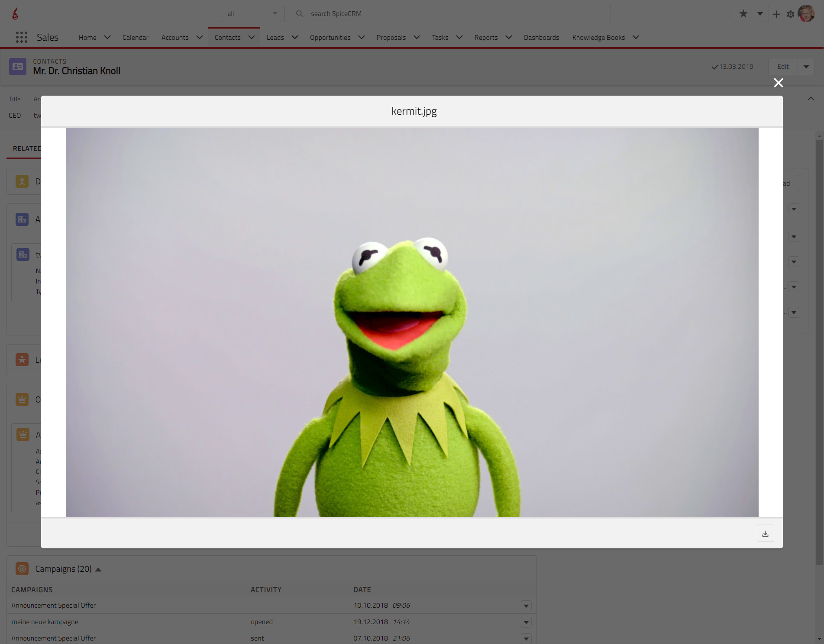Open the settings gear icon
This screenshot has height=644, width=824.
point(791,14)
